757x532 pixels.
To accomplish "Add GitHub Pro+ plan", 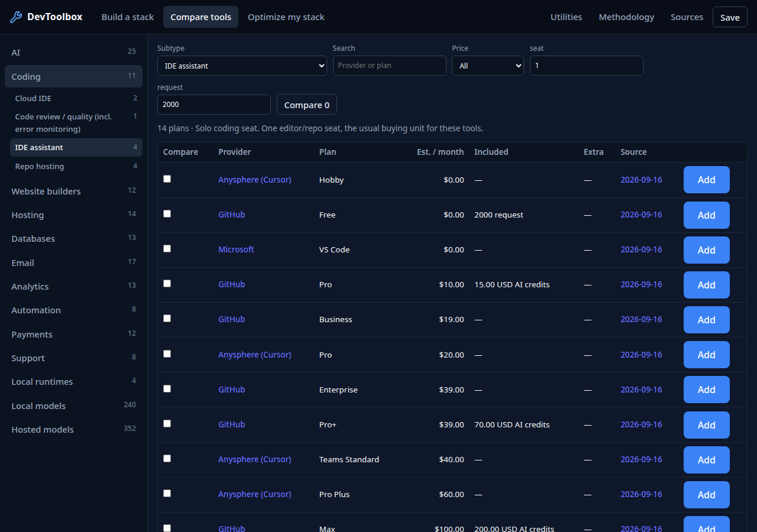I will tap(707, 425).
